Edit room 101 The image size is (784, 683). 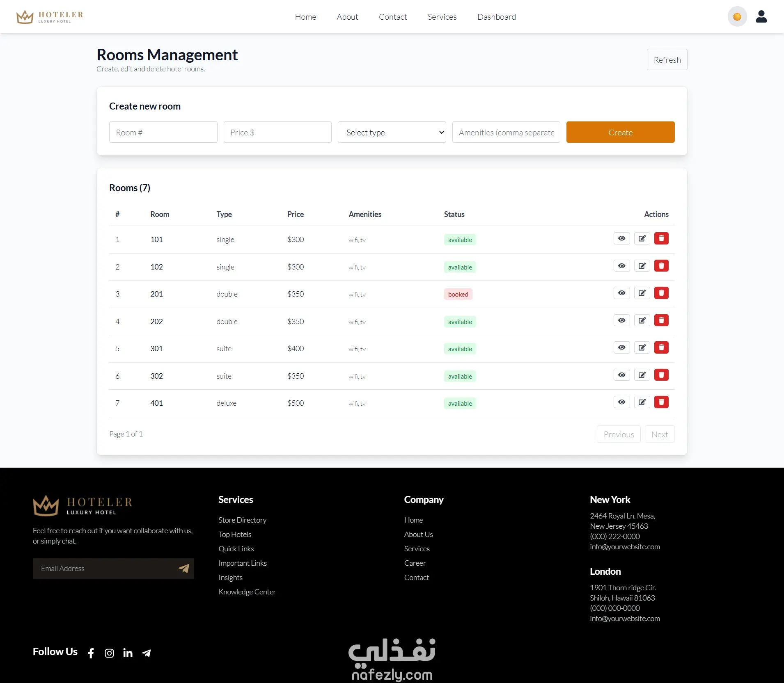click(642, 238)
